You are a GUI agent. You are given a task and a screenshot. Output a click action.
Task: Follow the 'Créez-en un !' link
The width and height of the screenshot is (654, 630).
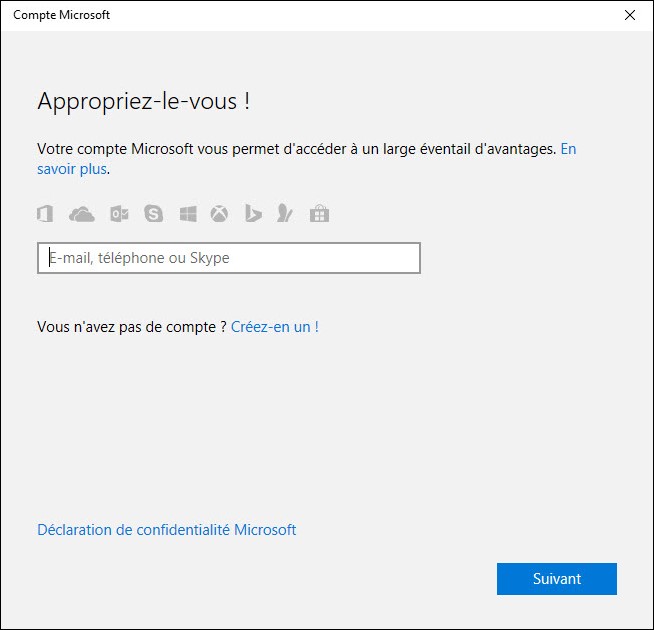(275, 327)
